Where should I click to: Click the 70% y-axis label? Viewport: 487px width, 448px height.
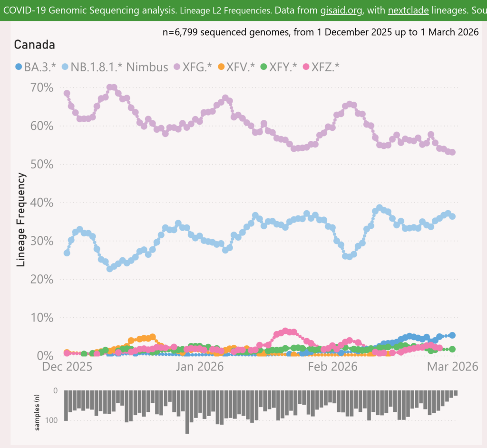pyautogui.click(x=41, y=88)
